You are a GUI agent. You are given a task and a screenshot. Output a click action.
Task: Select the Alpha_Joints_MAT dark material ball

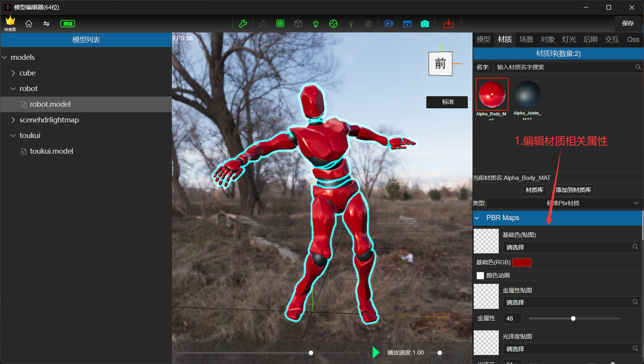(527, 94)
